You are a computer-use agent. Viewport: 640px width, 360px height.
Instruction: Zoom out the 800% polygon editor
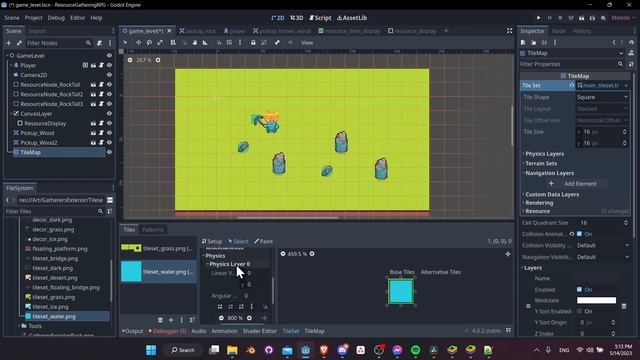coord(221,318)
